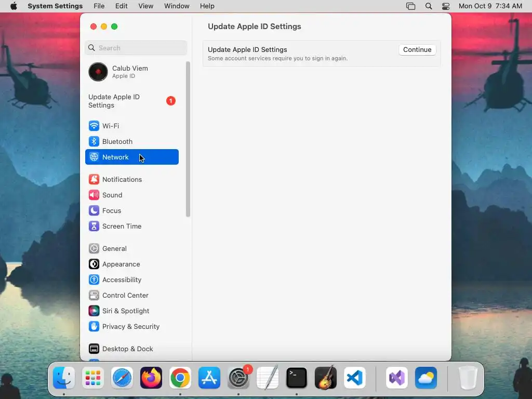Screen dimensions: 532x399
Task: Click Continue to update Apple ID
Action: pos(417,50)
